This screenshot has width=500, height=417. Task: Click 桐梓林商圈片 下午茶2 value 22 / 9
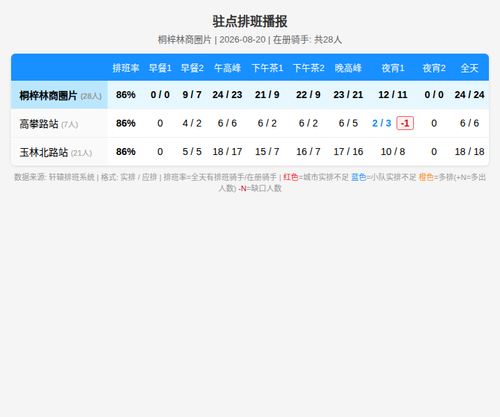(x=308, y=95)
